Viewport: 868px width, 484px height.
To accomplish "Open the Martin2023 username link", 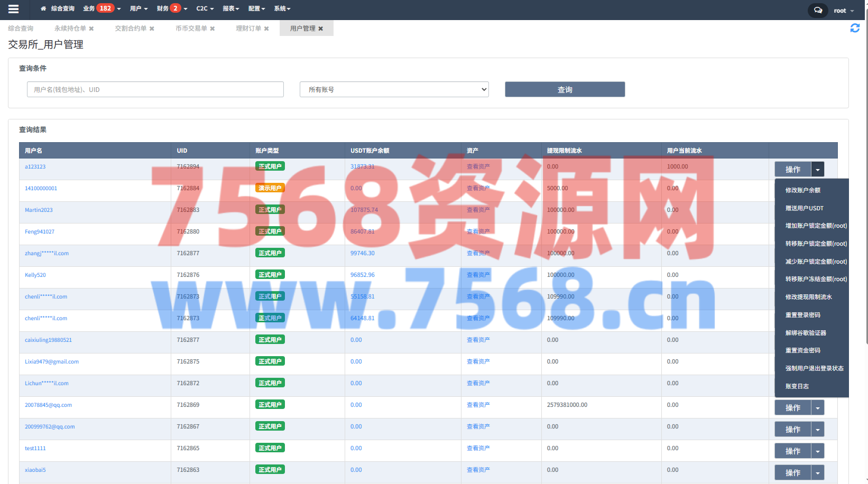I will [x=39, y=210].
